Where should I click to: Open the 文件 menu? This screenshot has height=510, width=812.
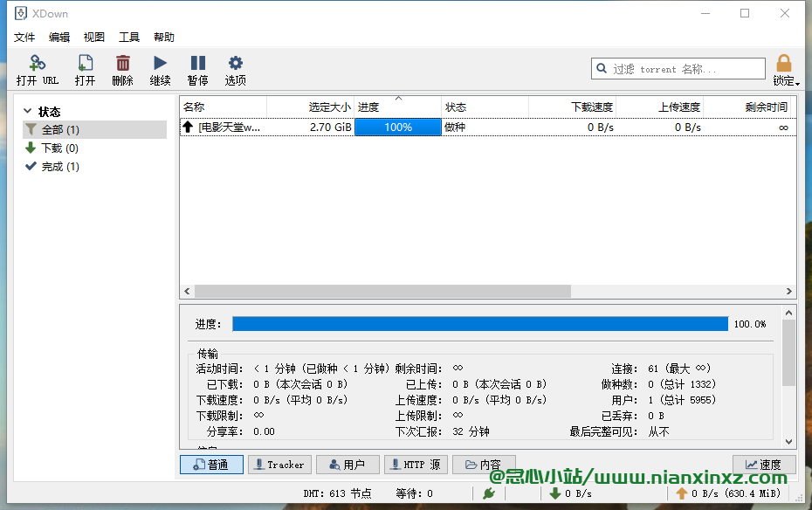click(24, 38)
